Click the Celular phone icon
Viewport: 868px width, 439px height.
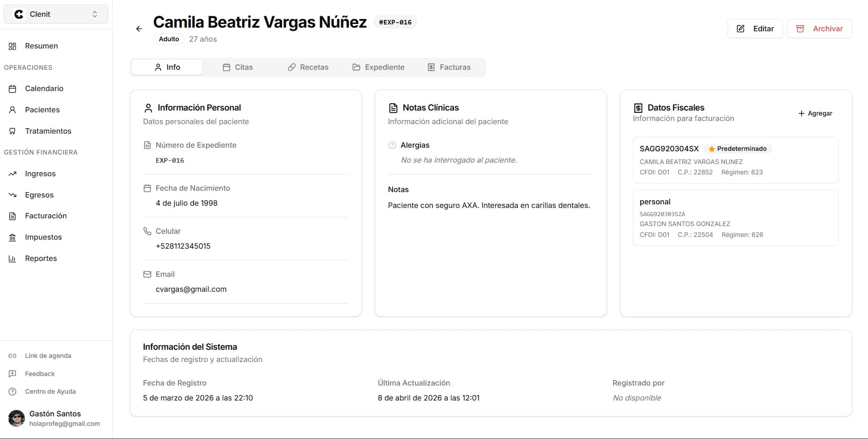point(147,231)
